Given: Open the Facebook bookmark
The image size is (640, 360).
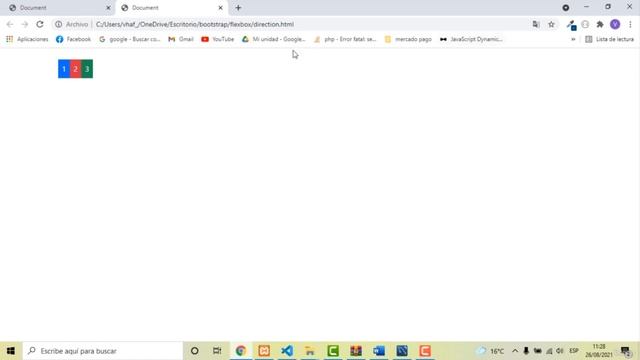Looking at the screenshot, I should (x=73, y=39).
